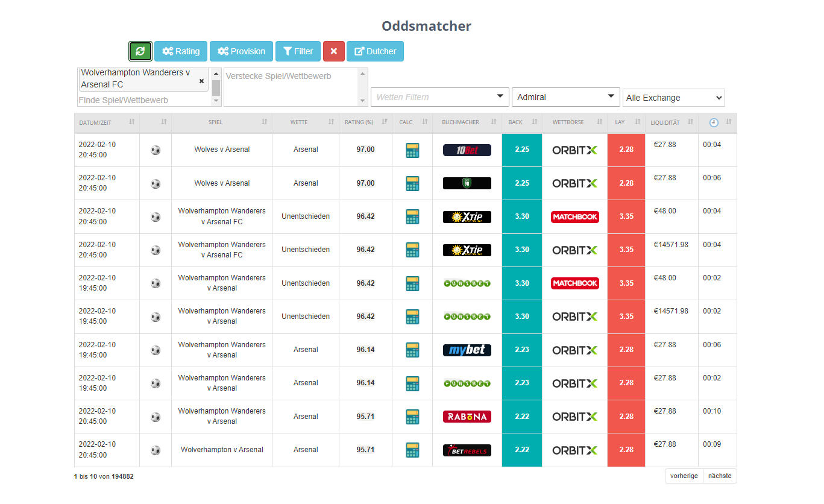
Task: Open the Rating settings button
Action: coord(181,51)
